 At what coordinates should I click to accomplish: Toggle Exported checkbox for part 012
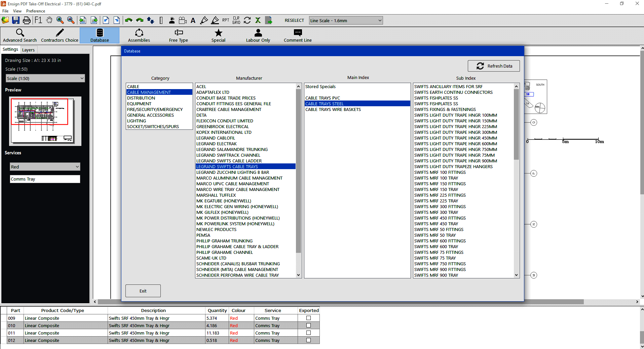point(308,340)
